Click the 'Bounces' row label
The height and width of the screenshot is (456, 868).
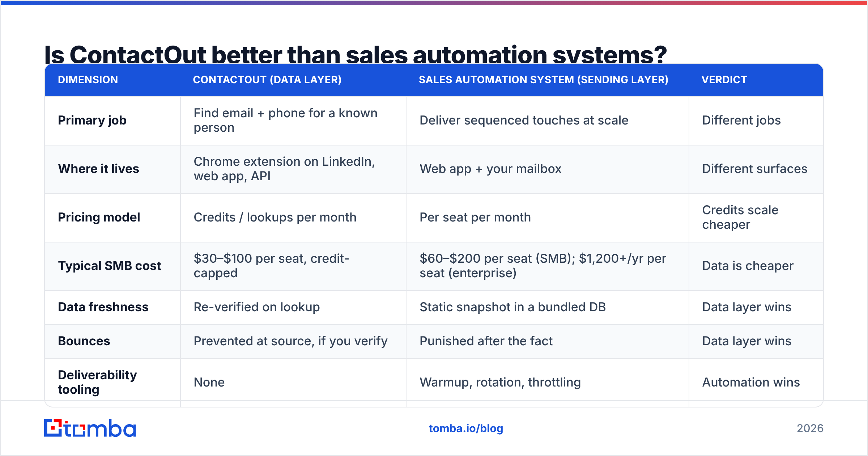84,341
